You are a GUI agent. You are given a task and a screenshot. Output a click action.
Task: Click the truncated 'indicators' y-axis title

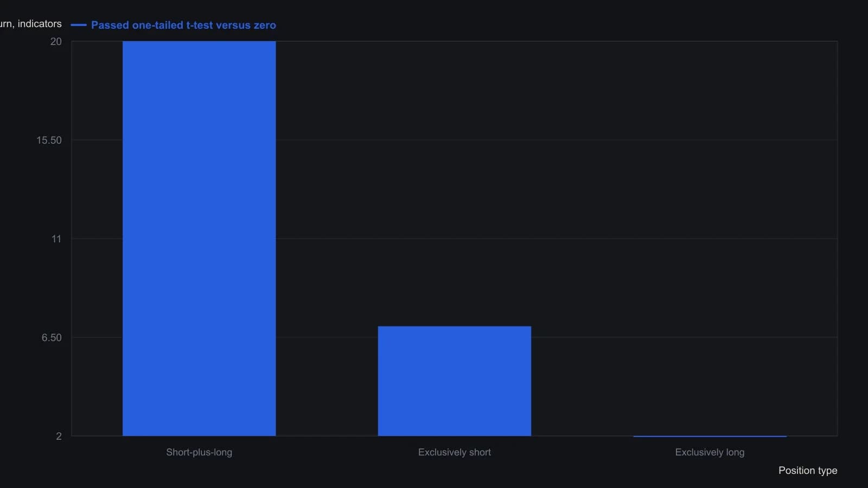point(31,24)
